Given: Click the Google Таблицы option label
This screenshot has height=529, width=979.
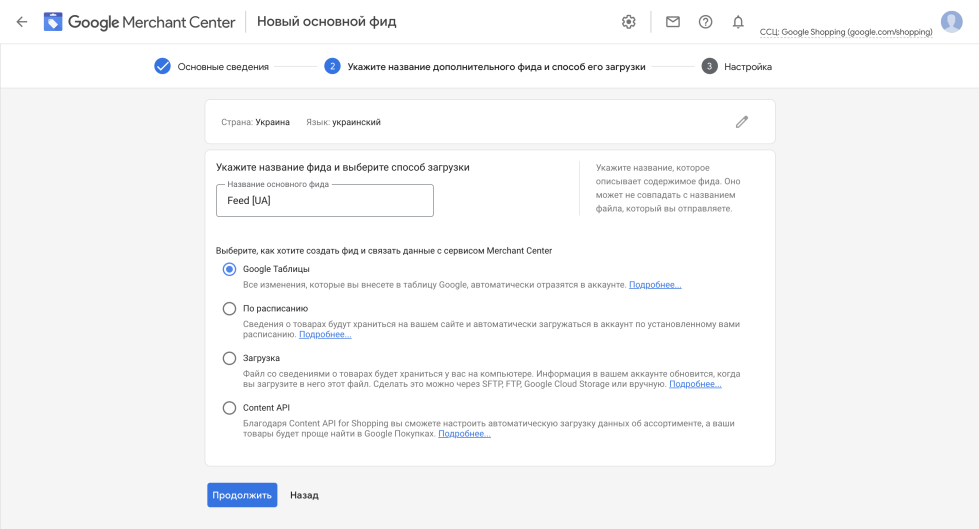Looking at the screenshot, I should [276, 269].
